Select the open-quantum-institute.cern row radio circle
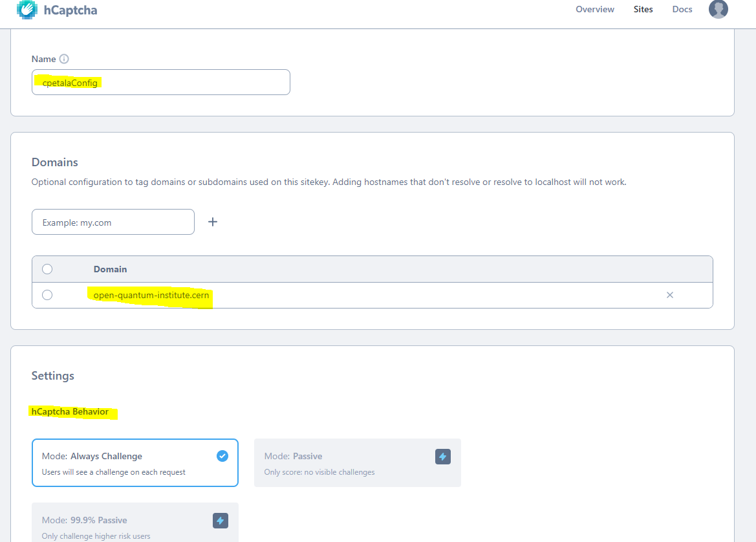This screenshot has width=756, height=542. coord(47,295)
